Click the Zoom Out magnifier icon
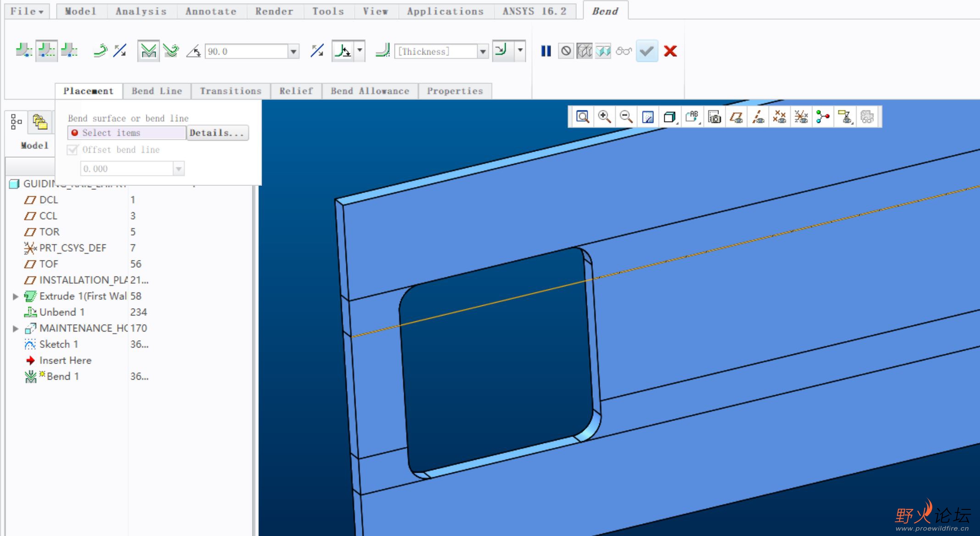980x536 pixels. pos(626,117)
